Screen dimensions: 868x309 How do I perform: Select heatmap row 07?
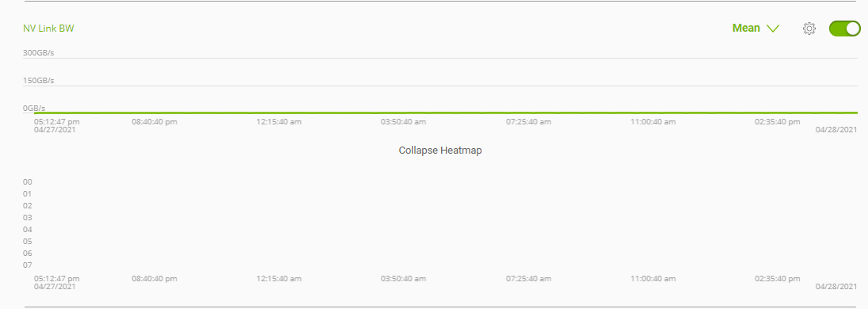click(x=27, y=265)
